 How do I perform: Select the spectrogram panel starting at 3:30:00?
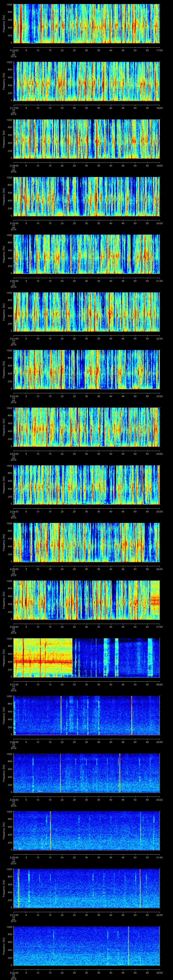tap(87, 830)
